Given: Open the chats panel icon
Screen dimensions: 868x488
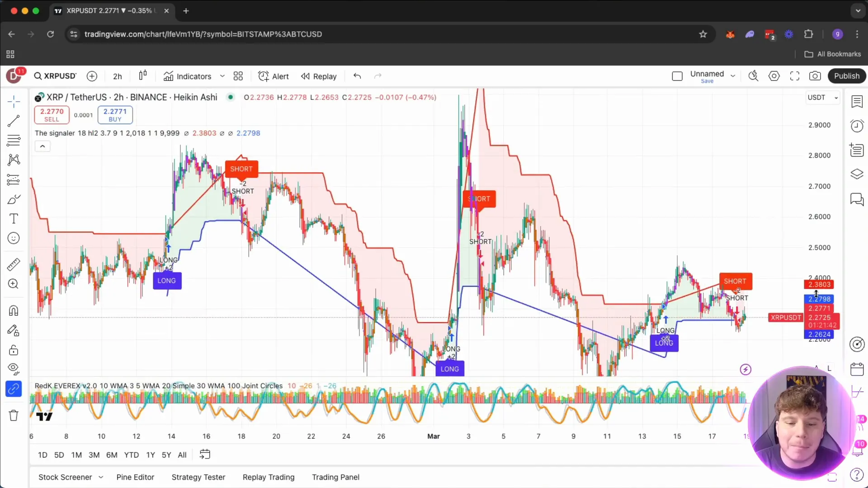Looking at the screenshot, I should pos(857,199).
